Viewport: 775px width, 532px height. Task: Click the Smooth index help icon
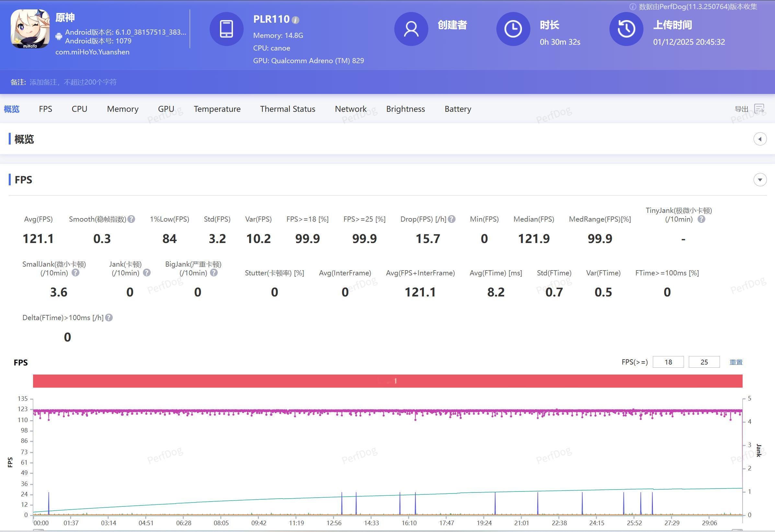click(x=132, y=219)
